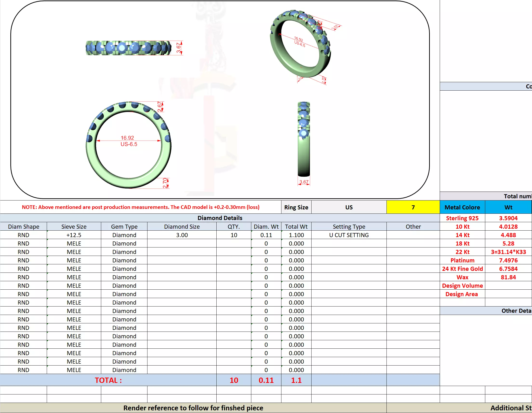The image size is (532, 413).
Task: Click the Ring Size label cell
Action: (x=296, y=207)
